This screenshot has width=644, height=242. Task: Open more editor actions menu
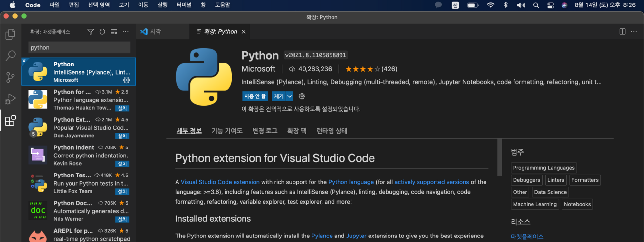(634, 31)
